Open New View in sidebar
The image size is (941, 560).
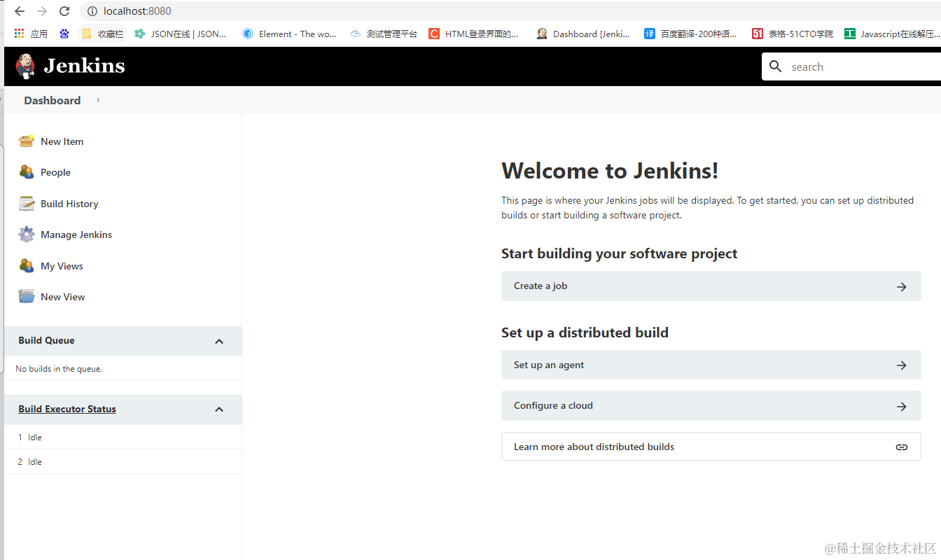[x=63, y=297]
